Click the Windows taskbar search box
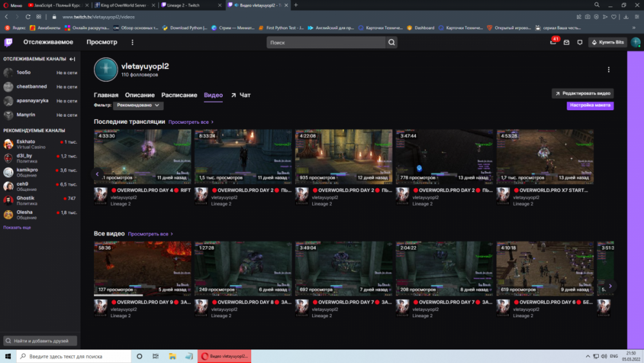The height and width of the screenshot is (363, 644). coord(74,356)
